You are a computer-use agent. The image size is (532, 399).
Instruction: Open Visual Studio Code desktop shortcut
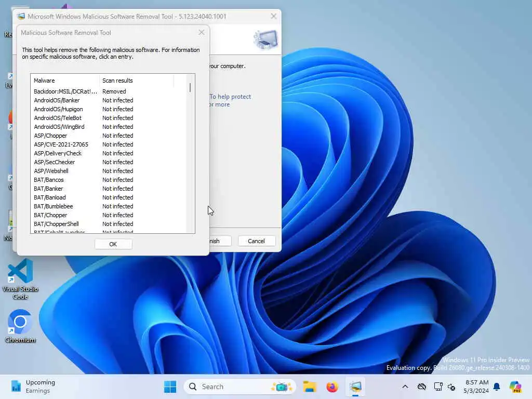pos(20,279)
